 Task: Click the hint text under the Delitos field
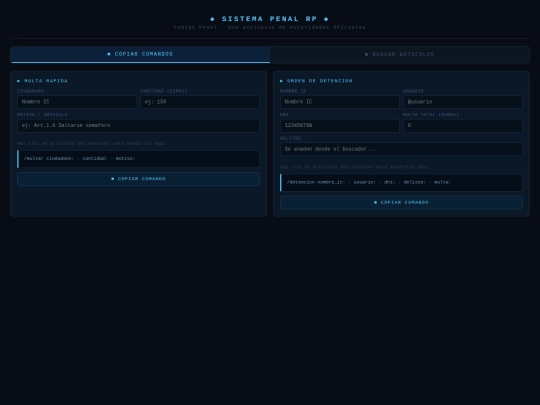pyautogui.click(x=354, y=167)
